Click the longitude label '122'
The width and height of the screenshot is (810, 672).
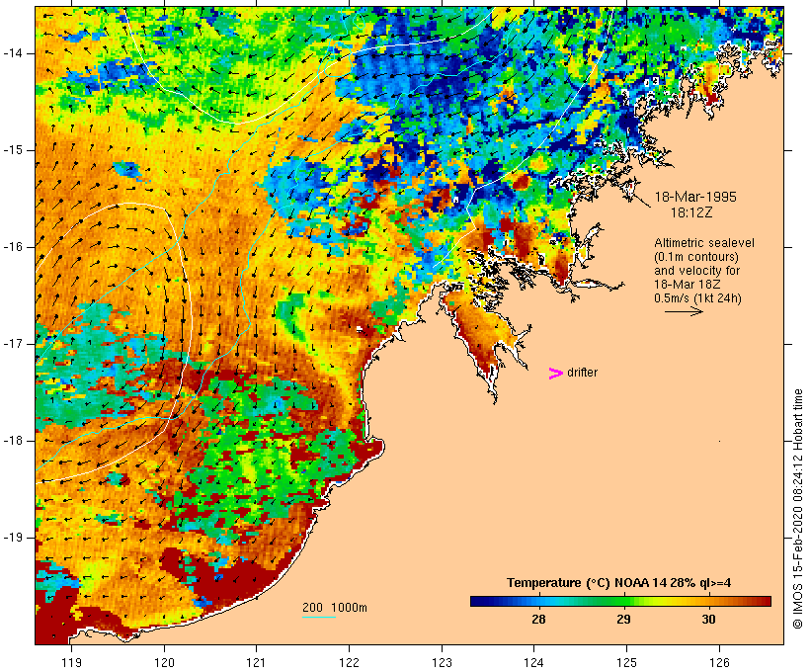350,662
